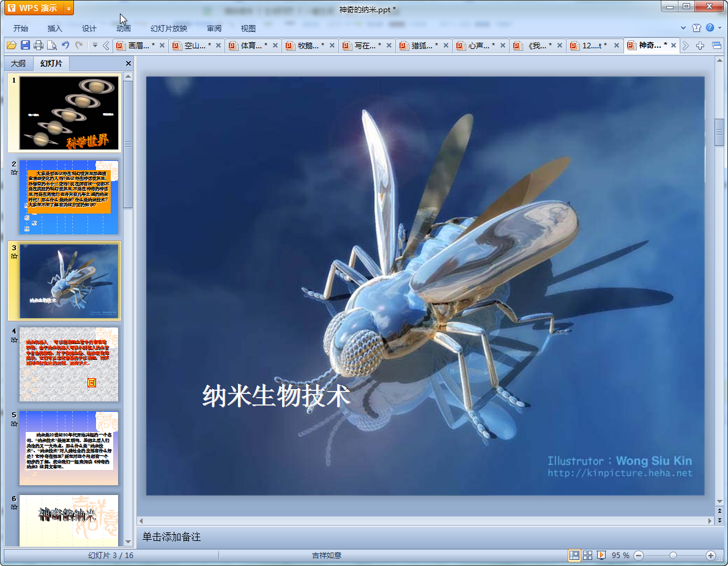Click the Help question mark icon

710,28
